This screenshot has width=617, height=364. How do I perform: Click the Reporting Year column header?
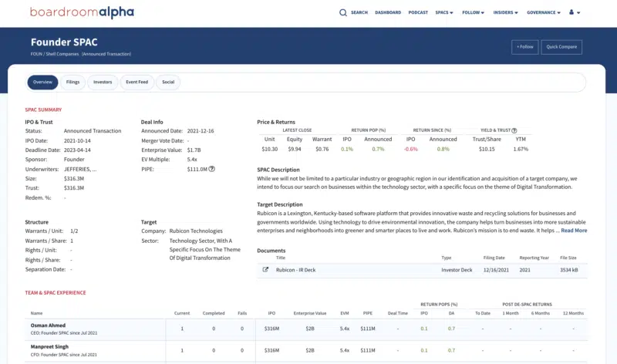[x=534, y=258]
